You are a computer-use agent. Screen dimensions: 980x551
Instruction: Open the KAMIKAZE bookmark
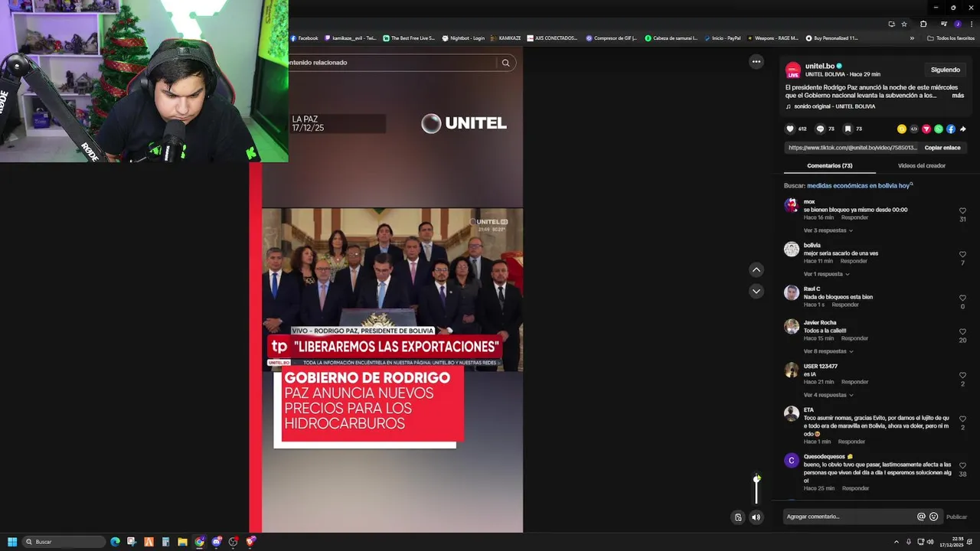(x=505, y=37)
